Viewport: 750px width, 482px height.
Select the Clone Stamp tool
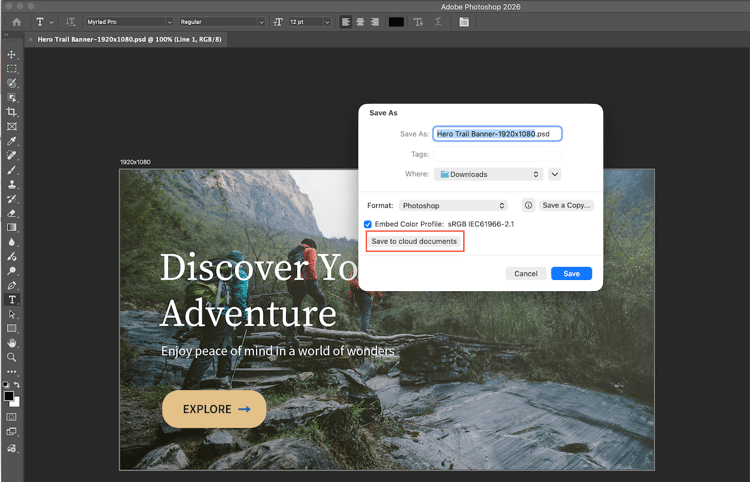[x=11, y=184]
